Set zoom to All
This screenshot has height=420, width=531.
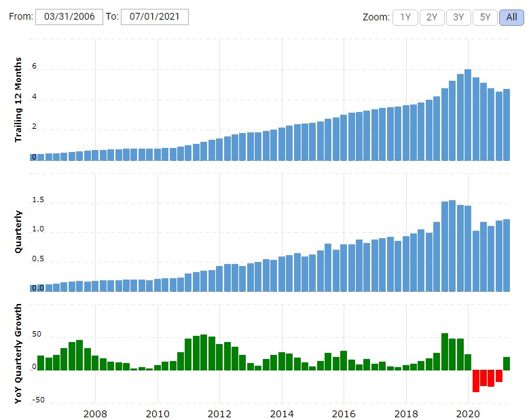pyautogui.click(x=511, y=17)
